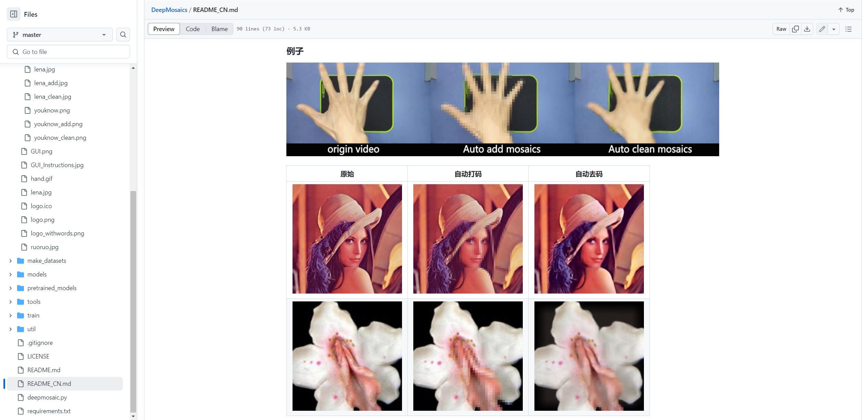Open .gitignore in the file tree

[40, 343]
